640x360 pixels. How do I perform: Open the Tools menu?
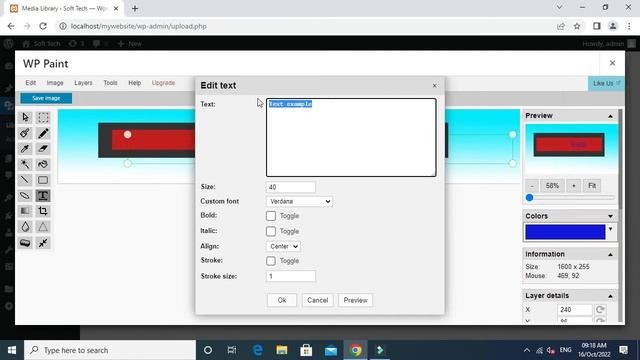[110, 83]
